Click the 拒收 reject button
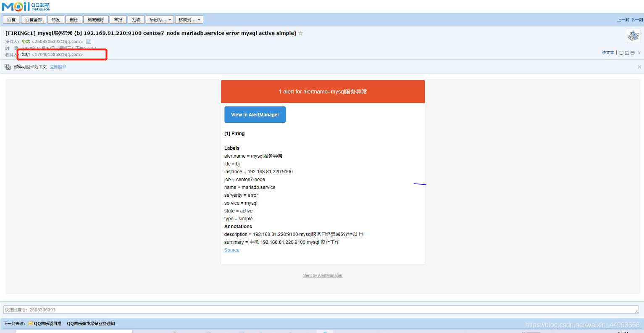The width and height of the screenshot is (644, 333). coord(136,20)
